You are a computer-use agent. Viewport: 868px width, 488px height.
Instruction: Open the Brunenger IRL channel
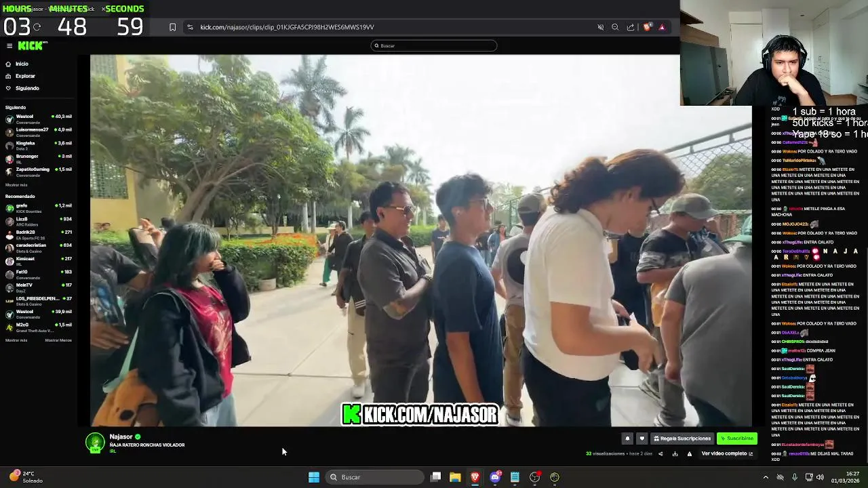(39, 159)
